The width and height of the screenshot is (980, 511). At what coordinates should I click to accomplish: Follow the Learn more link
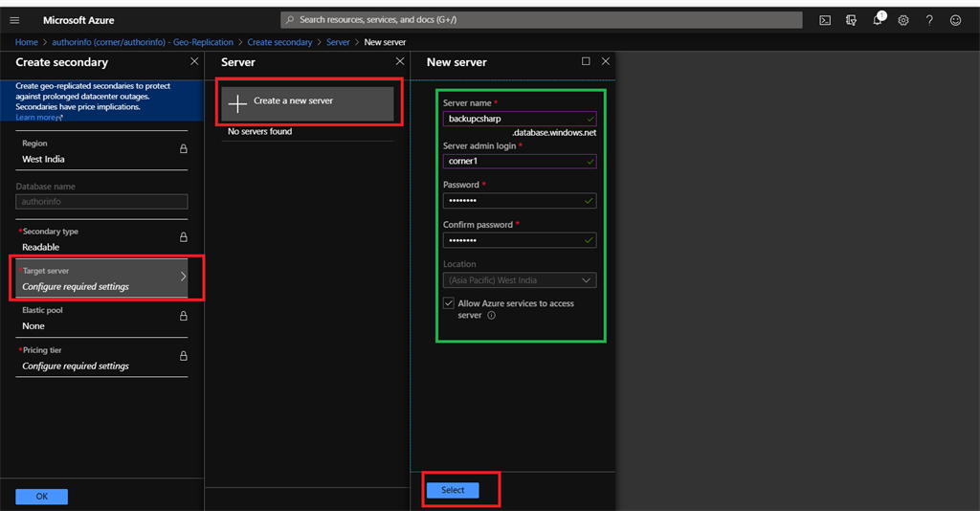[x=38, y=118]
